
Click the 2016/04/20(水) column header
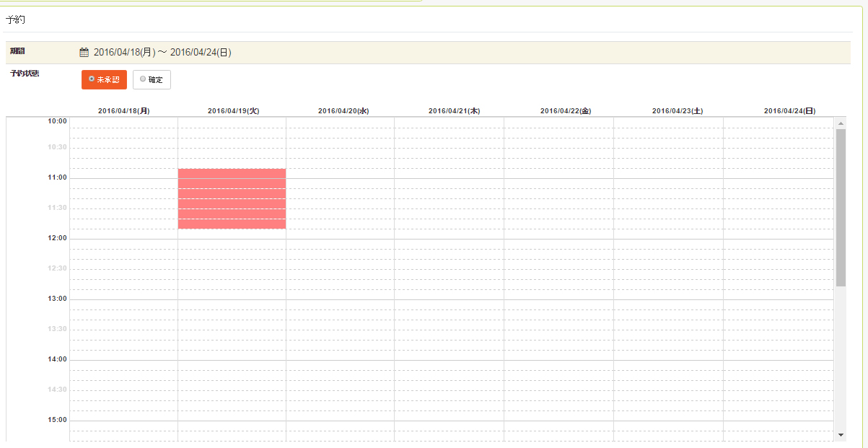point(343,111)
